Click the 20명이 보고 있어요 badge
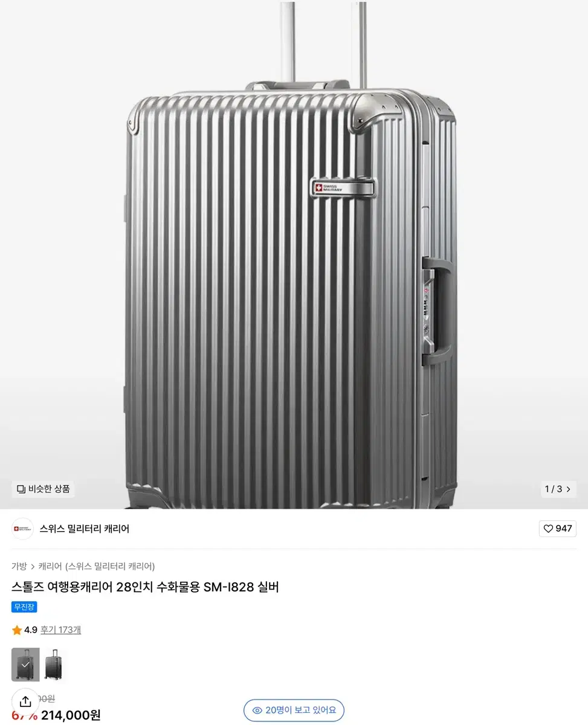588x725 pixels. (x=294, y=710)
